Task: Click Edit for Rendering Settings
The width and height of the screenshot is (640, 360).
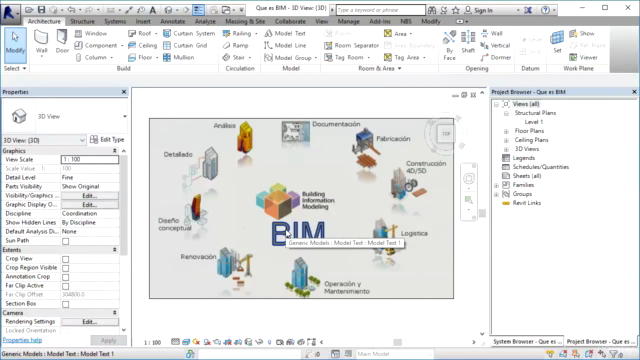Action: (90, 322)
